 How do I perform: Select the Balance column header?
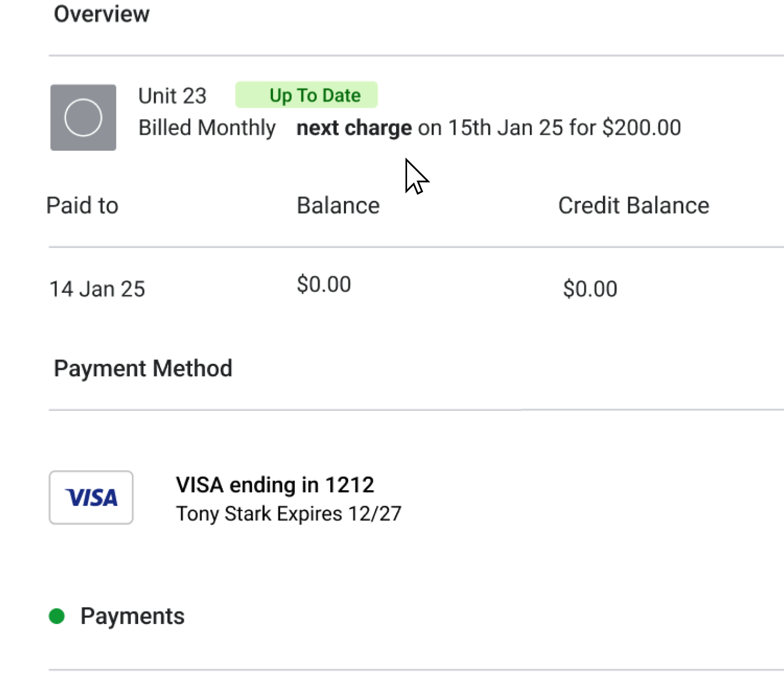coord(338,205)
